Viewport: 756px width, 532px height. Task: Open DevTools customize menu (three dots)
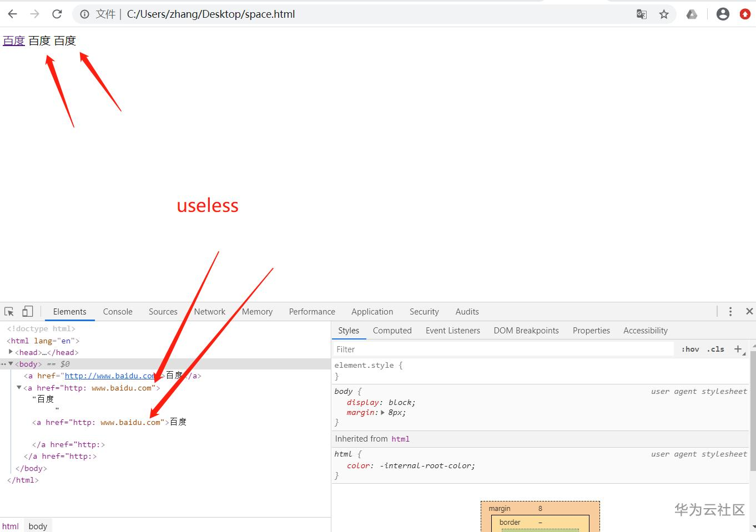point(730,311)
